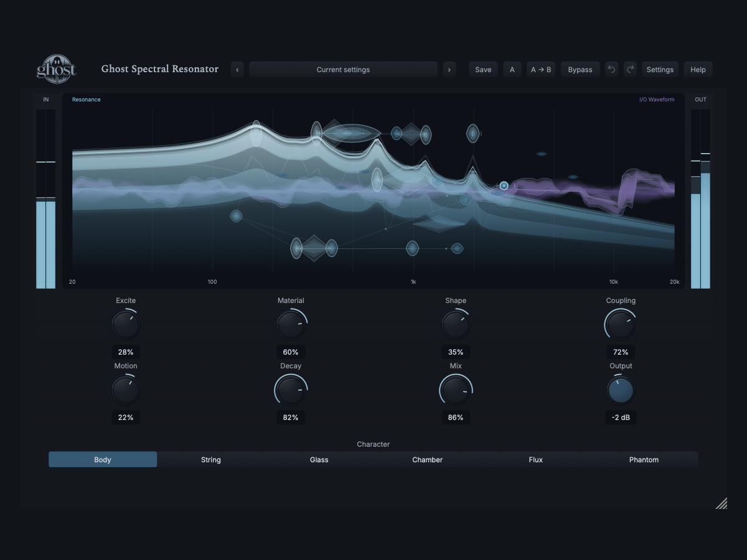Click the Coupling knob
Image resolution: width=747 pixels, height=560 pixels.
point(621,325)
